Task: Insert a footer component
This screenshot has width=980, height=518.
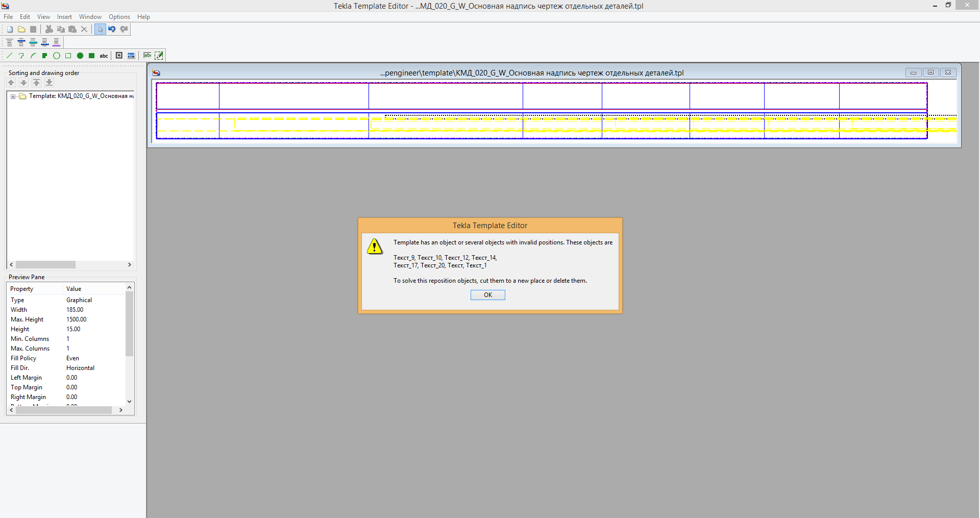Action: pos(45,42)
